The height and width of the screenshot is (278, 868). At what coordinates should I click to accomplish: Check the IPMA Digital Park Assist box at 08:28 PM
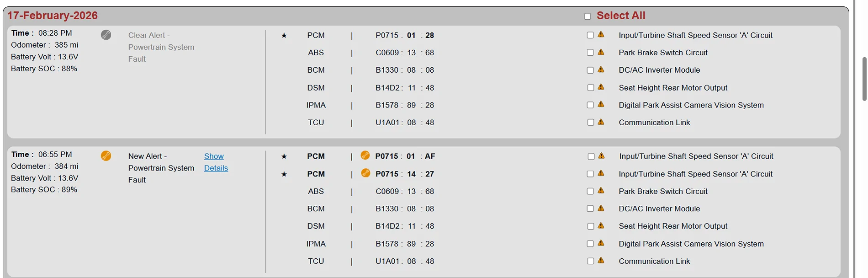pos(590,105)
